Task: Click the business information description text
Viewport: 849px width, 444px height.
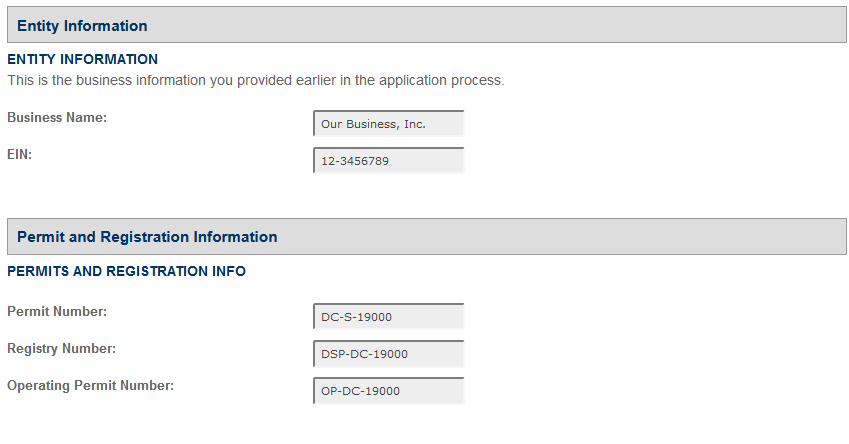Action: point(255,80)
